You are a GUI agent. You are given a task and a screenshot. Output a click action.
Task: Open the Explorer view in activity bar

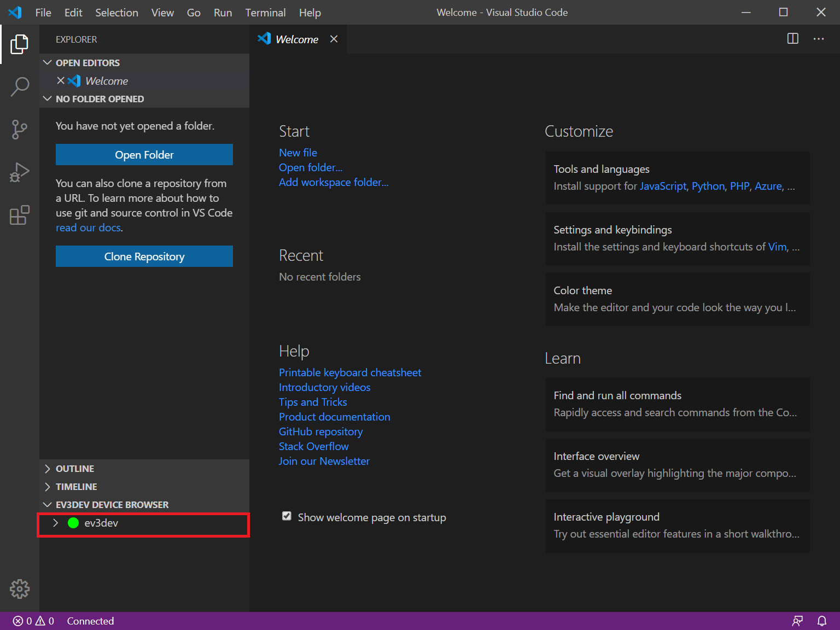tap(20, 44)
